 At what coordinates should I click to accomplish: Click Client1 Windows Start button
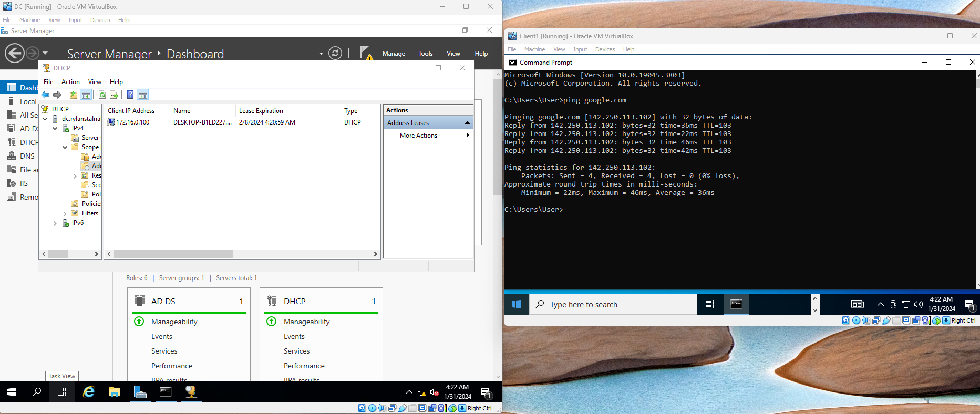[x=517, y=304]
